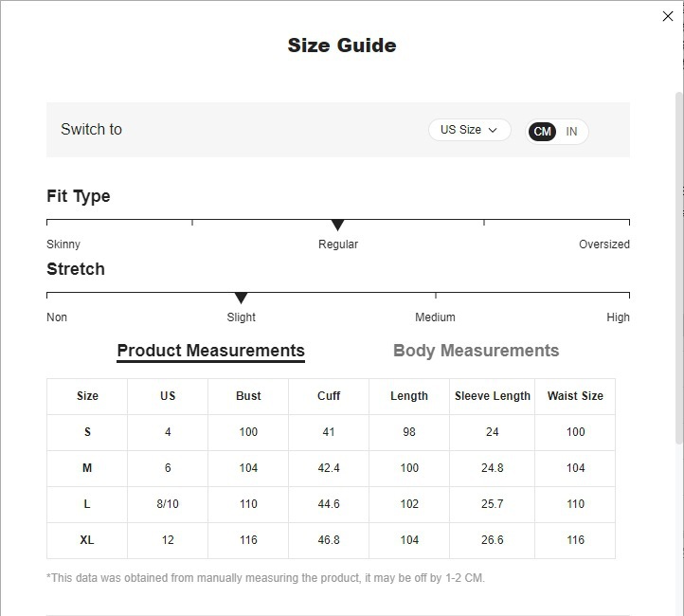
Task: Click the Waist Size column header
Action: 575,396
